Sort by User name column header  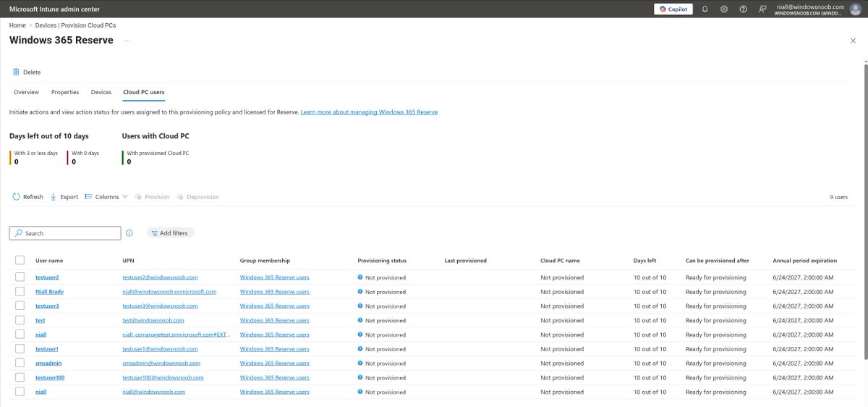click(x=49, y=261)
